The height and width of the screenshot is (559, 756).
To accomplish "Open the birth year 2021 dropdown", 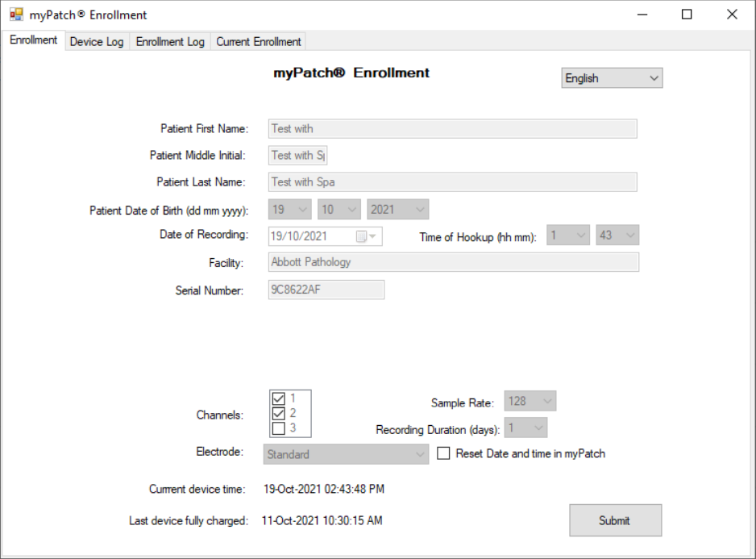I will [x=398, y=210].
